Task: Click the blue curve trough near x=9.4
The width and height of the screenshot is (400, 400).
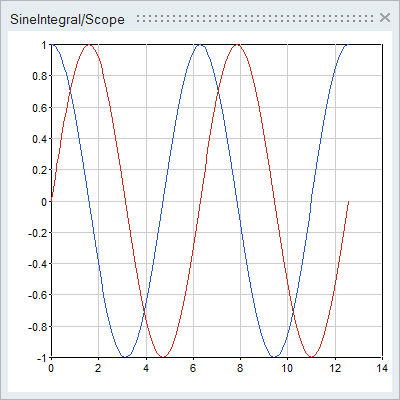Action: pyautogui.click(x=274, y=357)
